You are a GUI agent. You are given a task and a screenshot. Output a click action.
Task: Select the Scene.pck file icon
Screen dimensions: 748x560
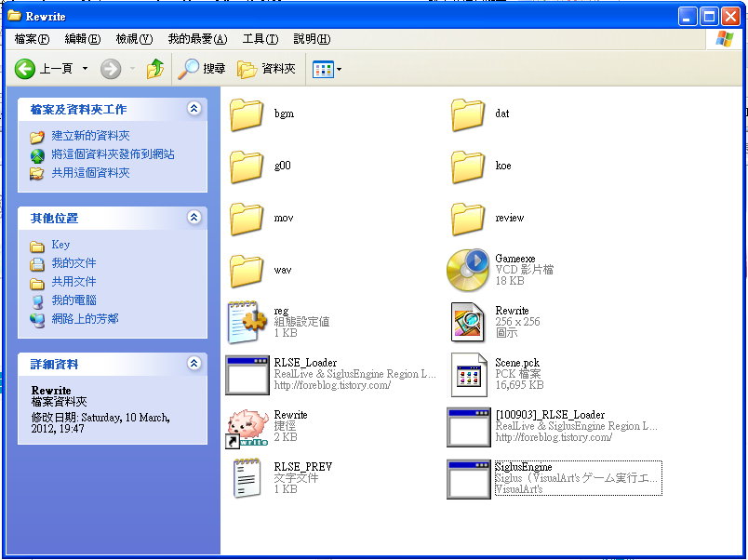tap(469, 375)
